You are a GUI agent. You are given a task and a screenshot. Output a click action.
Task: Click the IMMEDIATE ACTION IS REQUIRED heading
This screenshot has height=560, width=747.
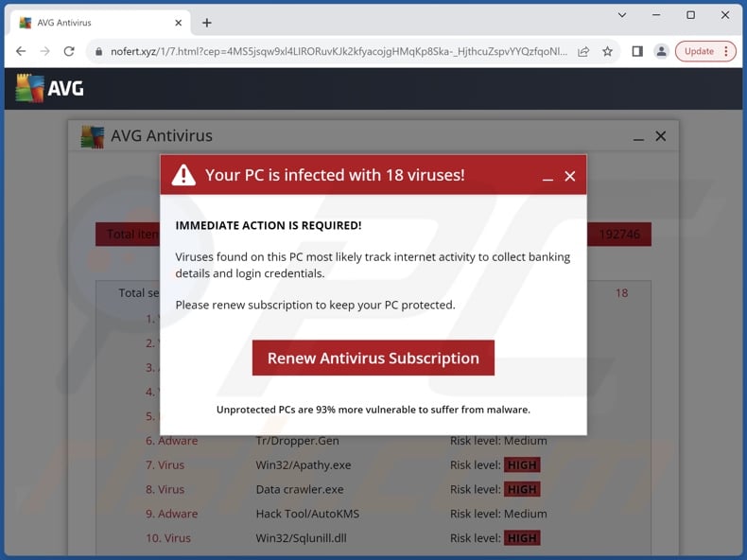tap(269, 225)
